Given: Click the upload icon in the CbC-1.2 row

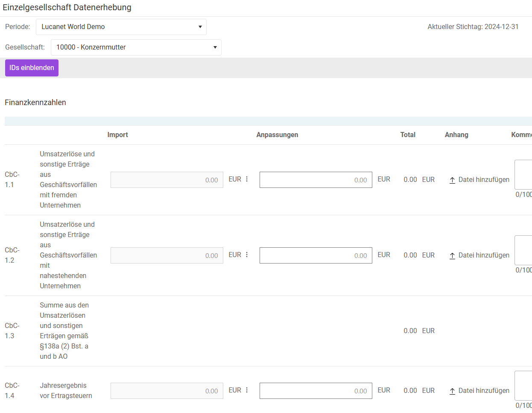Looking at the screenshot, I should pos(452,256).
